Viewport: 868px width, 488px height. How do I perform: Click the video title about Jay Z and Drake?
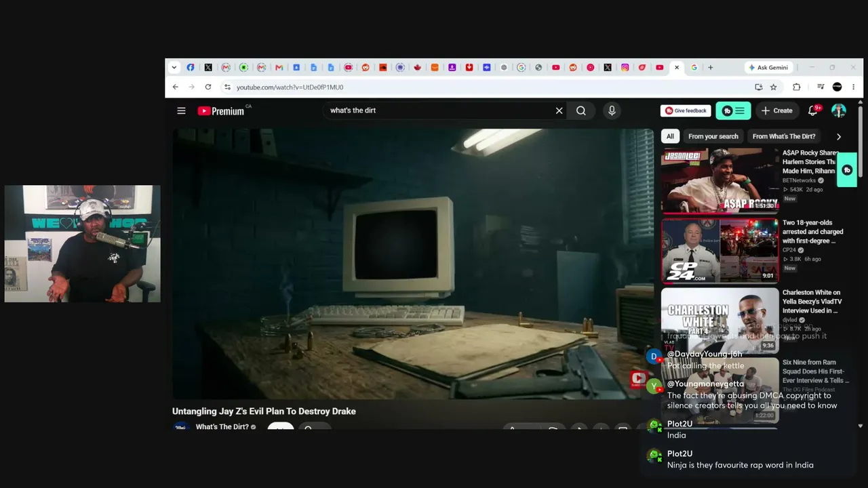[x=264, y=411]
